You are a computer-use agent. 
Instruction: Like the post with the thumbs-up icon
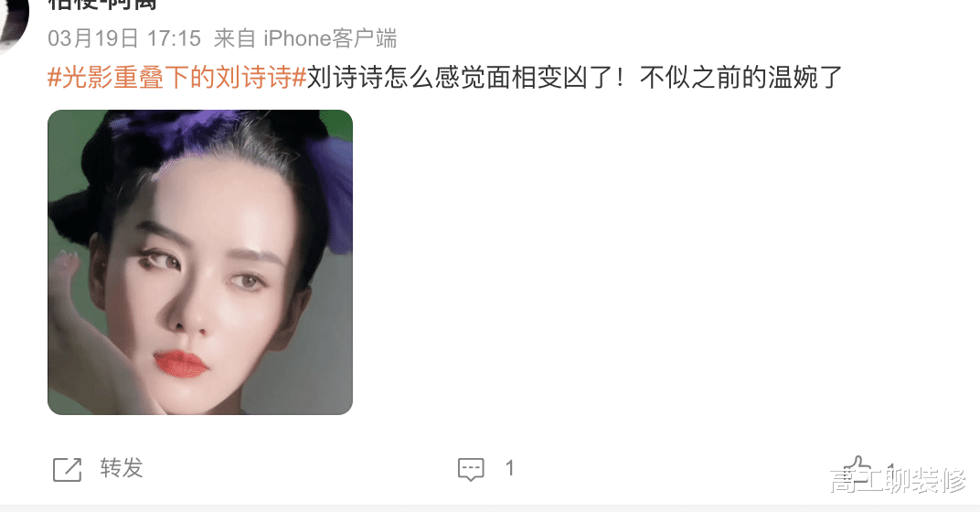[x=857, y=468]
